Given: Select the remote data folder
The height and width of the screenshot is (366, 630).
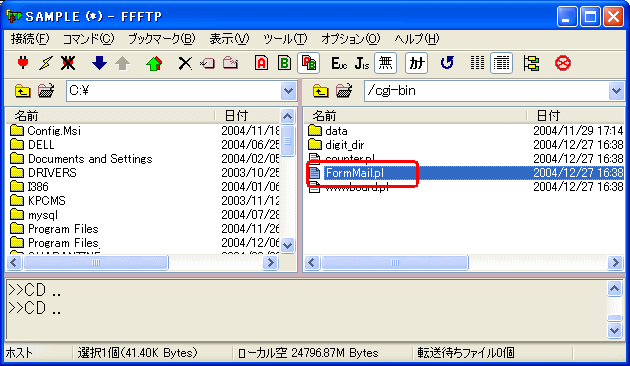Looking at the screenshot, I should (x=336, y=131).
